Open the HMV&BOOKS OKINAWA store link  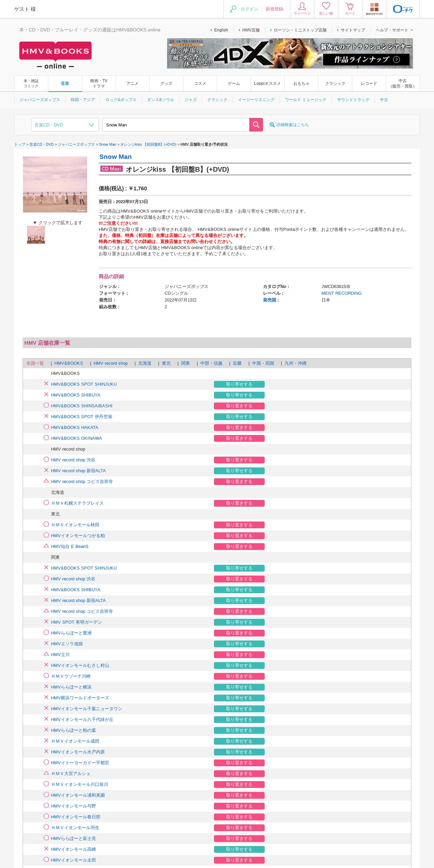click(76, 438)
